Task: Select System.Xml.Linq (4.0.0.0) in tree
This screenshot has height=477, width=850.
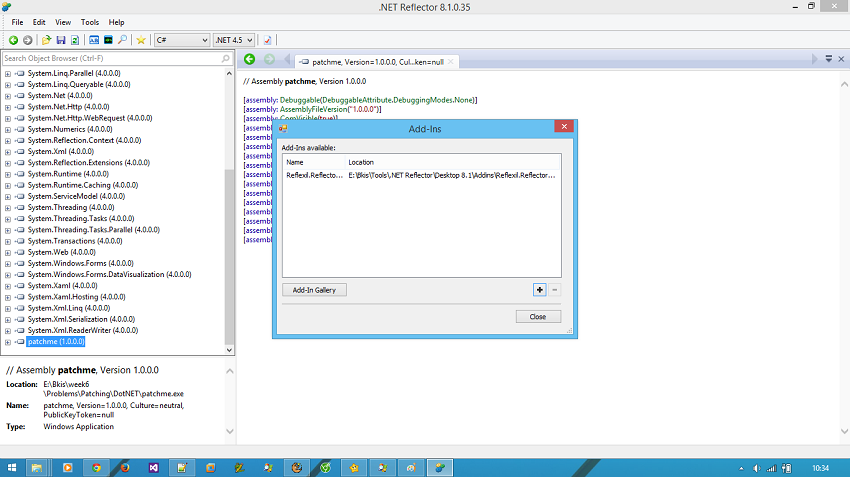Action: point(69,308)
